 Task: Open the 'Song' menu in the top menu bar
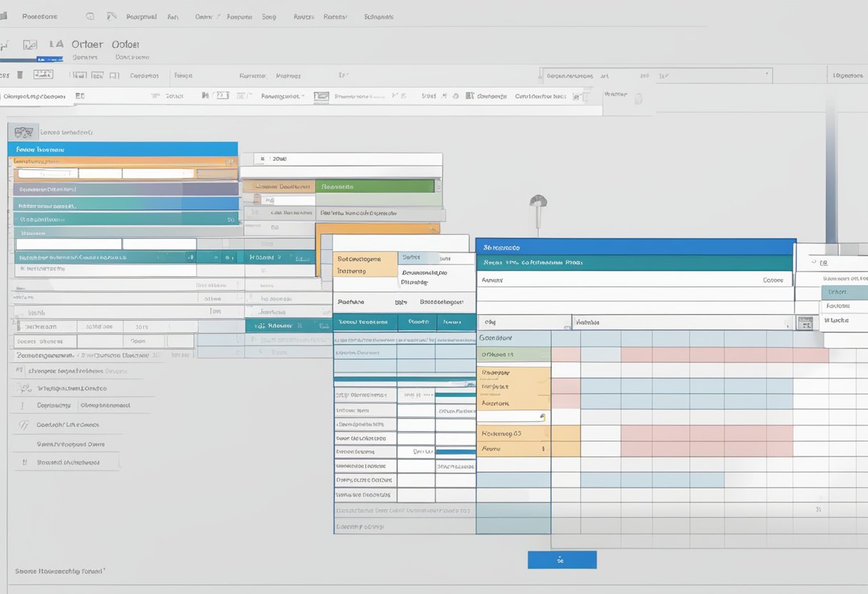click(x=268, y=16)
